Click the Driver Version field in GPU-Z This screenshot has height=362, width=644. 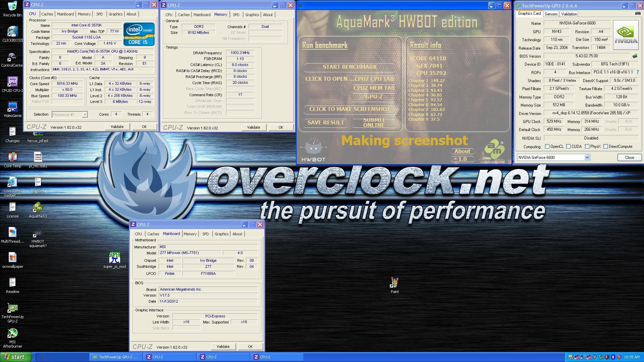click(x=591, y=113)
